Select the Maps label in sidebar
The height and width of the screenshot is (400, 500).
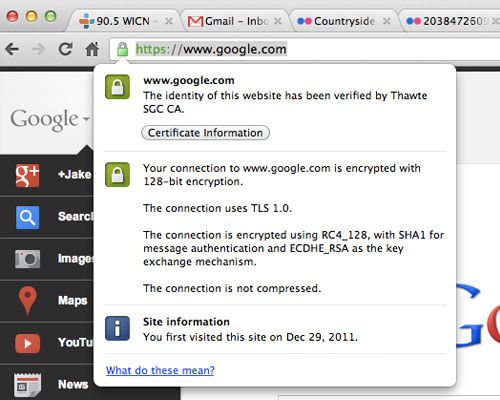(x=73, y=301)
